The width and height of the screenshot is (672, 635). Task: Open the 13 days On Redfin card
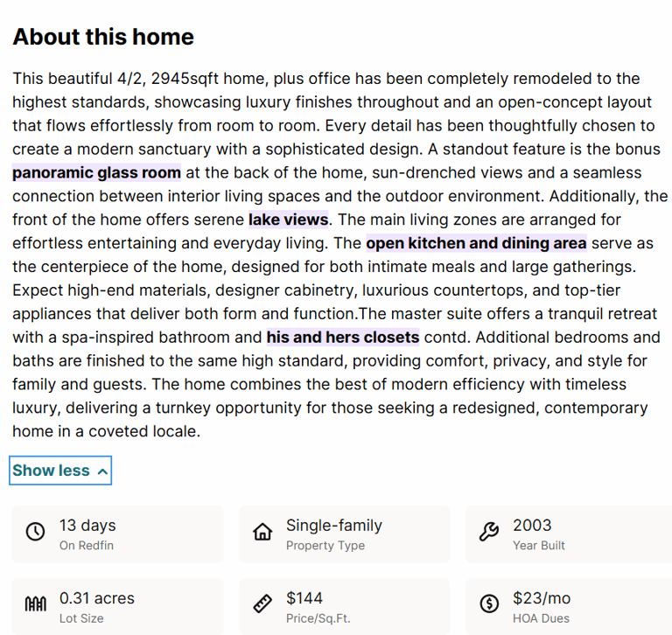pos(117,534)
